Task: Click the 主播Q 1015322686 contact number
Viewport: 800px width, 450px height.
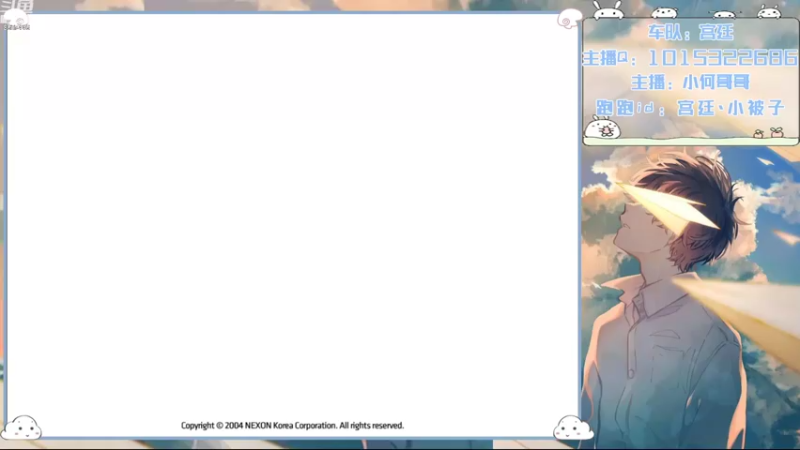Action: coord(690,58)
